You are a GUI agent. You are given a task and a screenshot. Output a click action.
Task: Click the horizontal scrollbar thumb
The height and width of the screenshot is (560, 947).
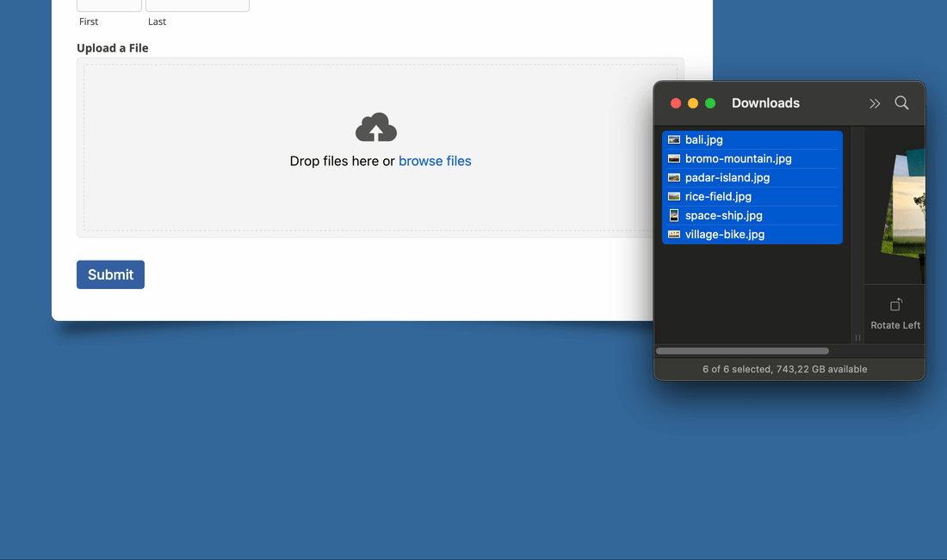click(742, 350)
